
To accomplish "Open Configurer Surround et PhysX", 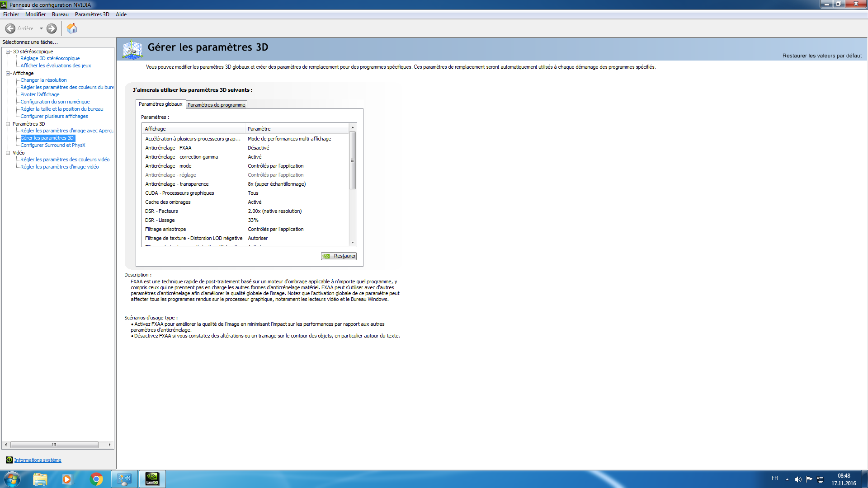I will click(52, 145).
